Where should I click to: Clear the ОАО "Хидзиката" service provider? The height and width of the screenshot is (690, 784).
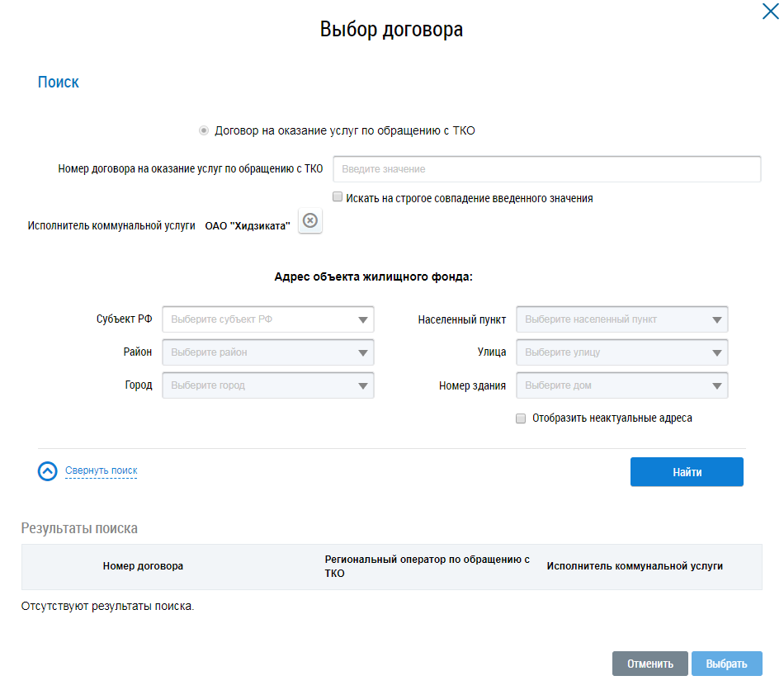coord(309,221)
